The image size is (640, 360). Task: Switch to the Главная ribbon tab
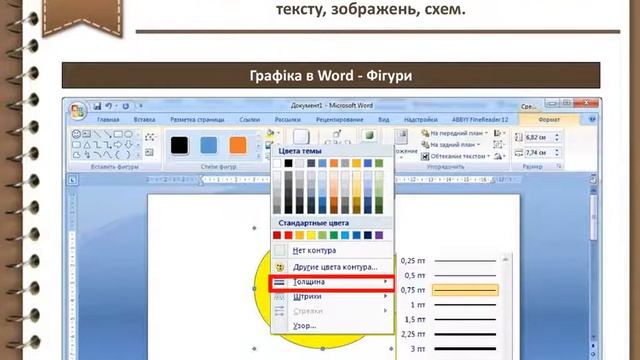pyautogui.click(x=108, y=120)
